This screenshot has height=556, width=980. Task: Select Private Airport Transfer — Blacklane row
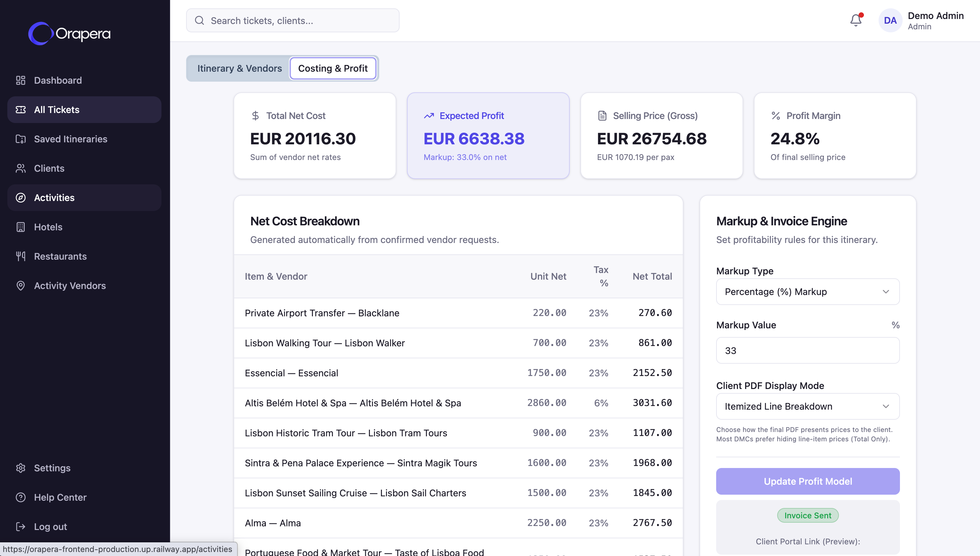458,313
